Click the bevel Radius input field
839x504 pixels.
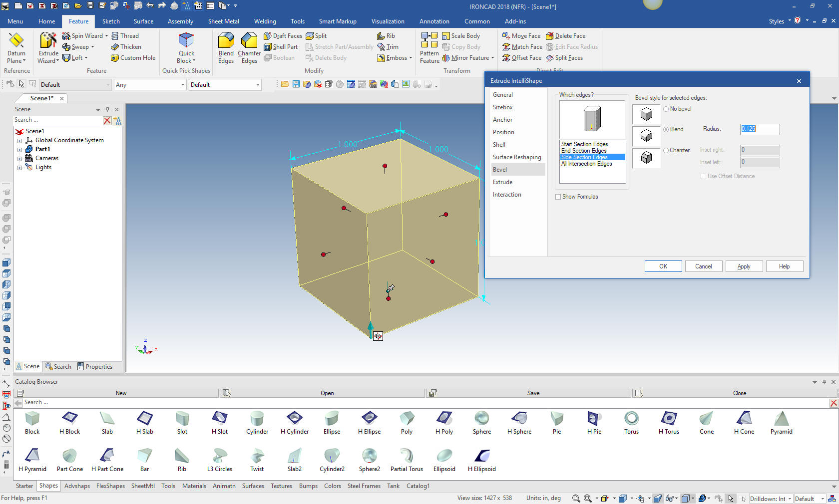point(760,129)
